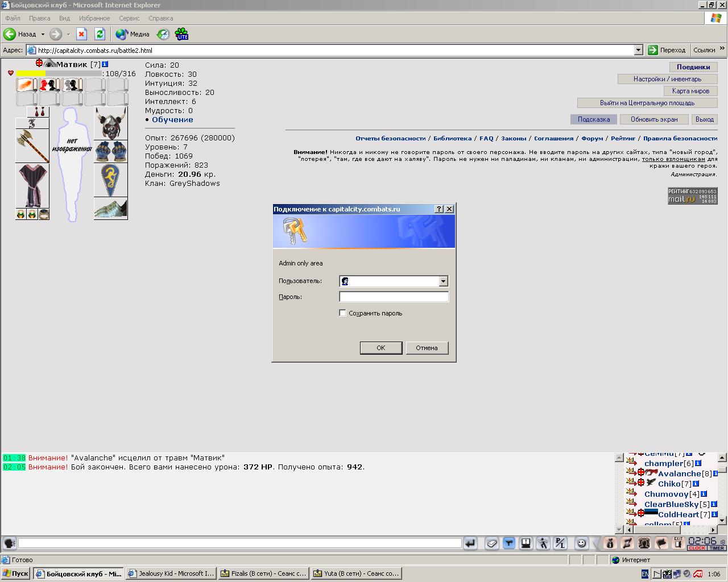728x582 pixels.
Task: Click the blue filter funnel chat icon
Action: click(509, 543)
